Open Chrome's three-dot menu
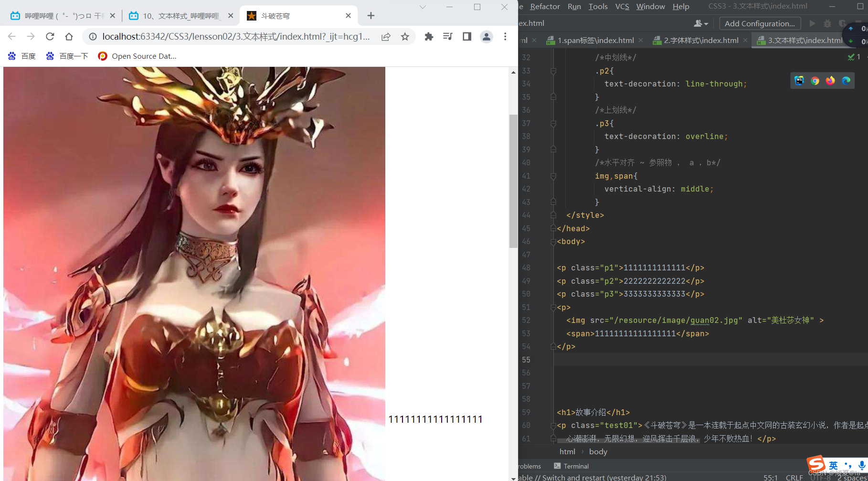 click(x=505, y=36)
